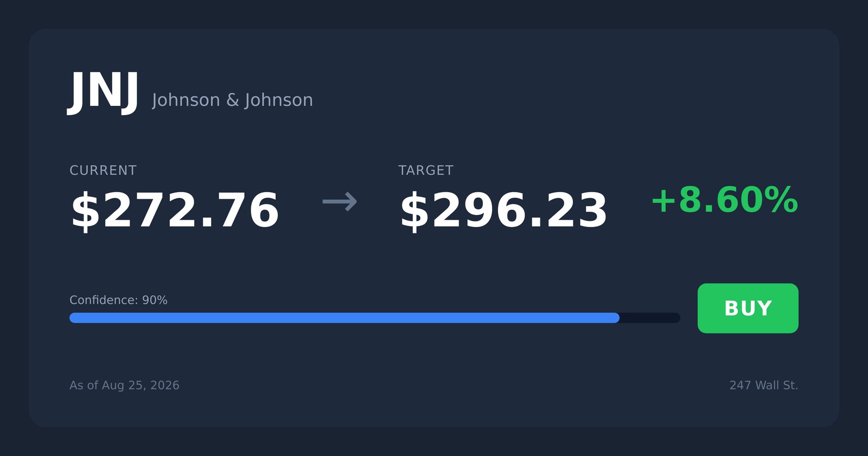Image resolution: width=868 pixels, height=456 pixels.
Task: Click the Confidence: 90% label
Action: coord(118,300)
